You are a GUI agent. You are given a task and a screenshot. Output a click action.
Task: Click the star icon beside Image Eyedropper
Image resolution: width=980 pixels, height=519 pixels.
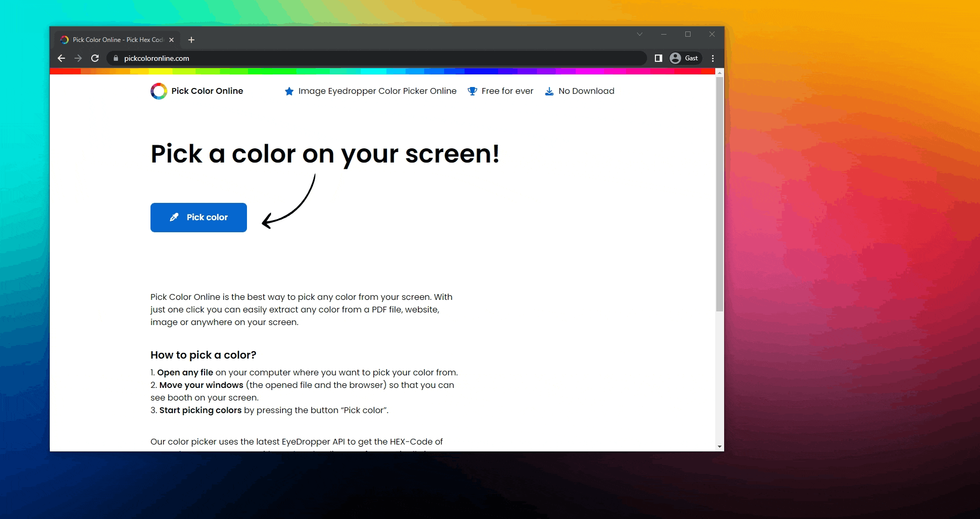click(289, 91)
